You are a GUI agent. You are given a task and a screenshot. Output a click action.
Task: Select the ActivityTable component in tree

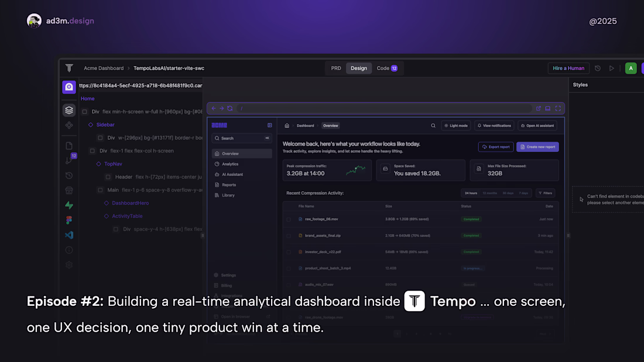pos(127,216)
